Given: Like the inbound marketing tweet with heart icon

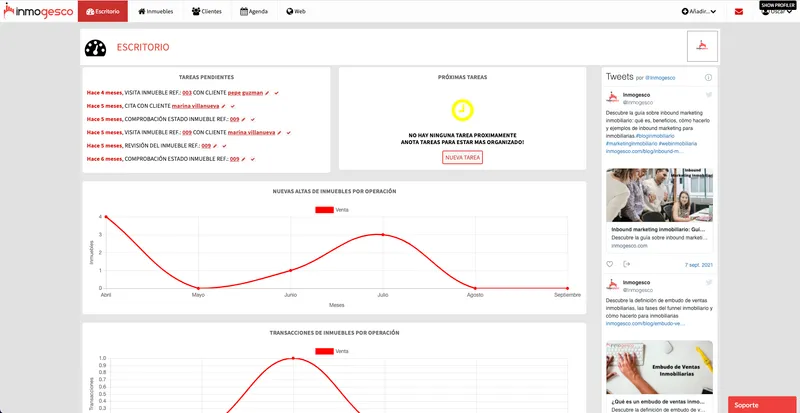Looking at the screenshot, I should pos(609,264).
